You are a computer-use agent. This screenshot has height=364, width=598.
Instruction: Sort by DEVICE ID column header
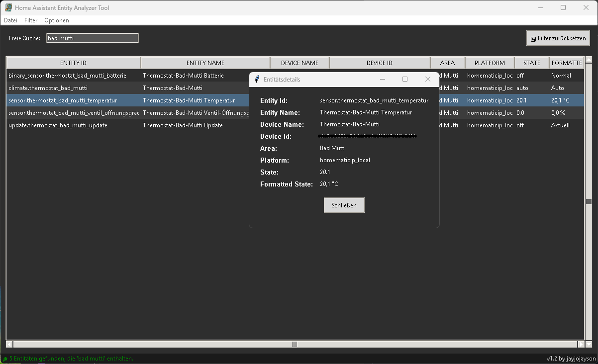380,63
